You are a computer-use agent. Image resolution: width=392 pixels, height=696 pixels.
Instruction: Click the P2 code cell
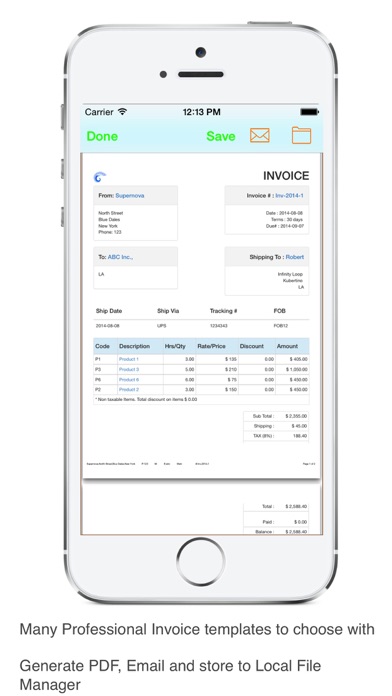(x=98, y=389)
